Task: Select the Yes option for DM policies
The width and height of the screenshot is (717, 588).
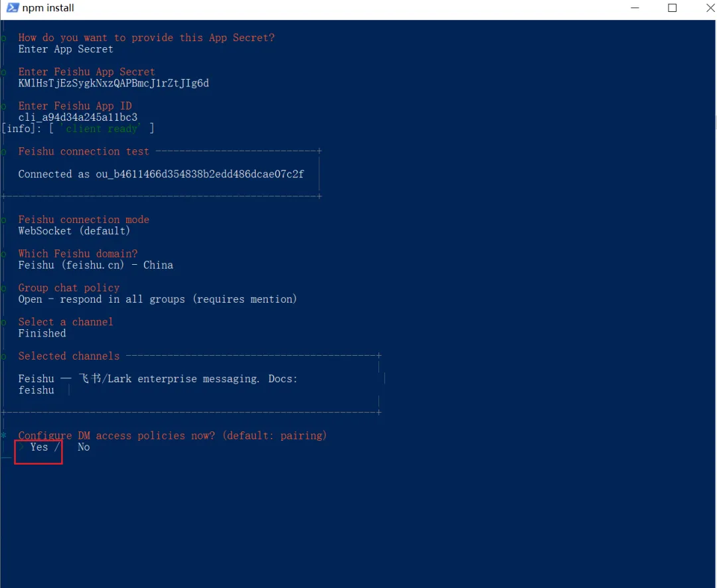Action: pos(39,447)
